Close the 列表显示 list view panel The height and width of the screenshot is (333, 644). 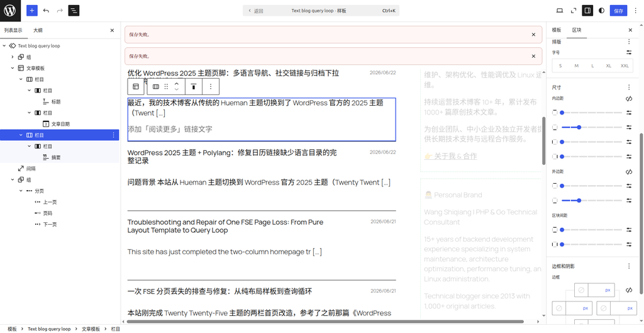pyautogui.click(x=112, y=30)
